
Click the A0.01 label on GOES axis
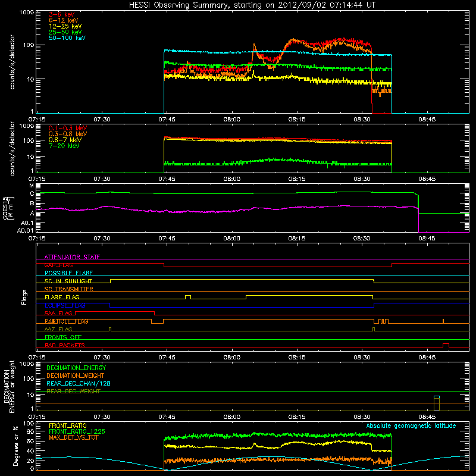[x=26, y=230]
